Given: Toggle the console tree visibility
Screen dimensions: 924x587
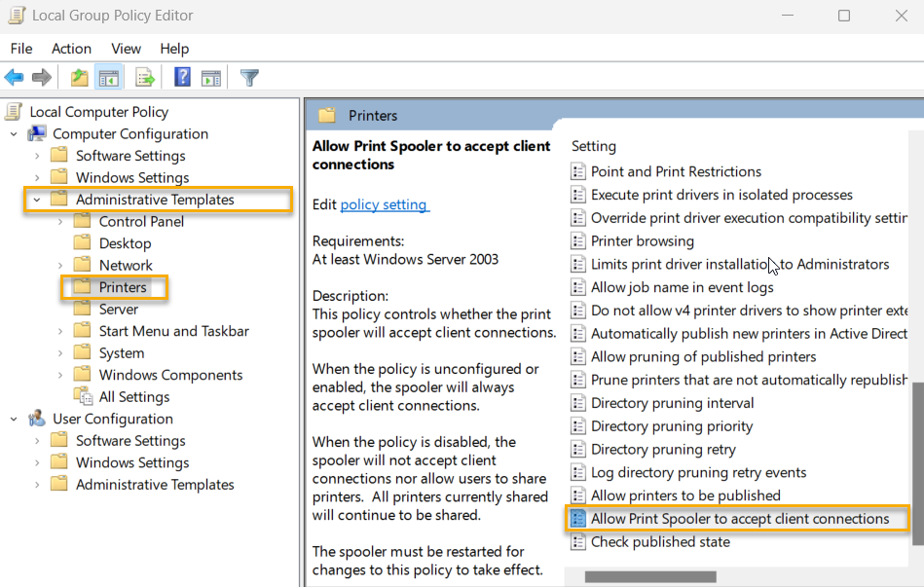Looking at the screenshot, I should (108, 77).
